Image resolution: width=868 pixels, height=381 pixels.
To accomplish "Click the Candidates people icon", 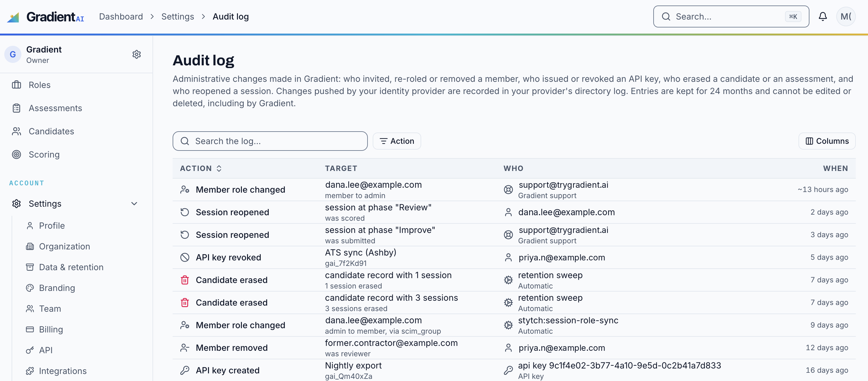I will 16,131.
